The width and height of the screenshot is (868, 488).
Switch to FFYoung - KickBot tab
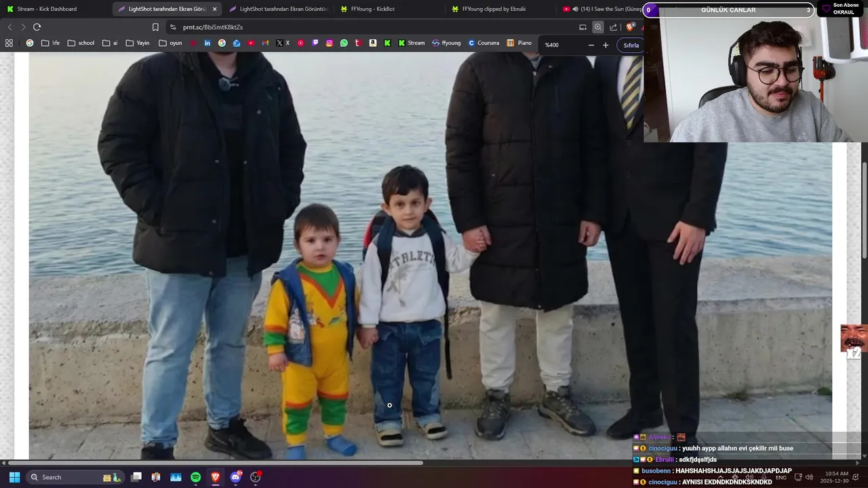click(390, 9)
